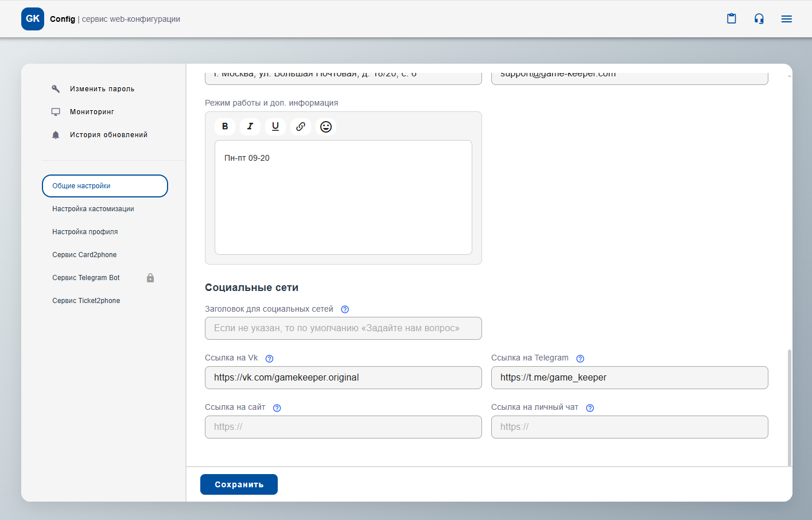Screen dimensions: 812x520
Task: Open support via the headphones icon
Action: click(x=759, y=19)
